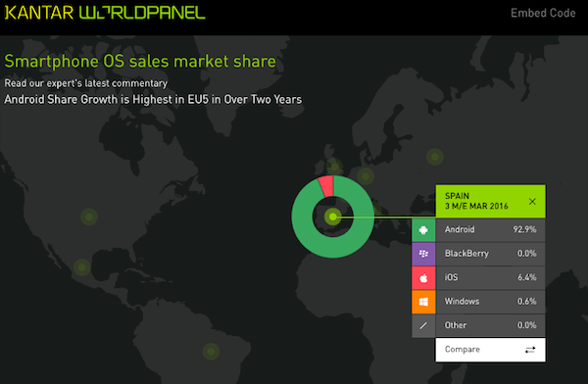Viewport: 588px width, 384px height.
Task: Select the Great Britain map marker dot
Action: [x=334, y=167]
